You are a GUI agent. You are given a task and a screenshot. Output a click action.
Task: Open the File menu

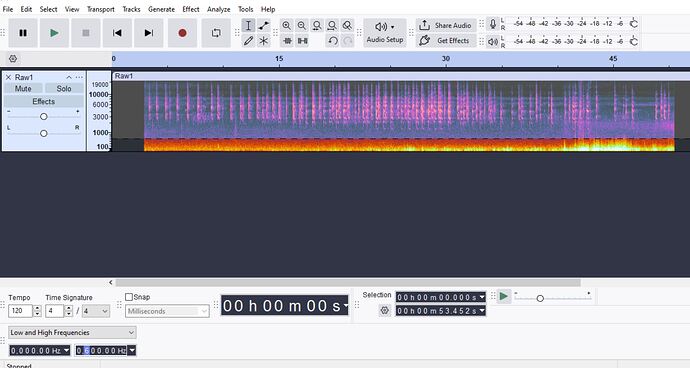point(8,9)
